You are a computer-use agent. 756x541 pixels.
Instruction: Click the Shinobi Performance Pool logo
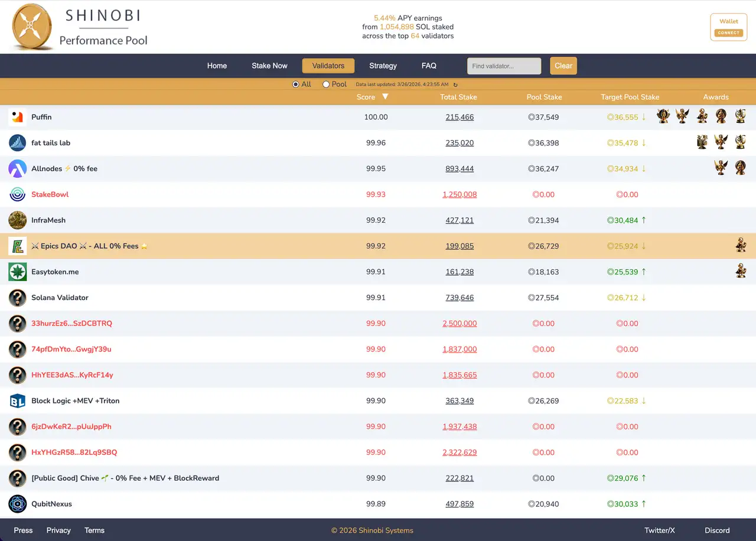coord(31,26)
